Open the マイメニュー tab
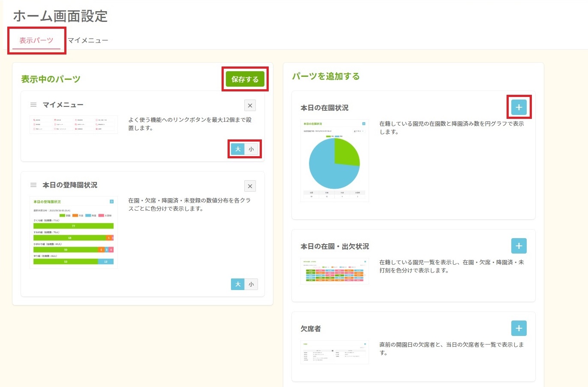 pyautogui.click(x=88, y=40)
